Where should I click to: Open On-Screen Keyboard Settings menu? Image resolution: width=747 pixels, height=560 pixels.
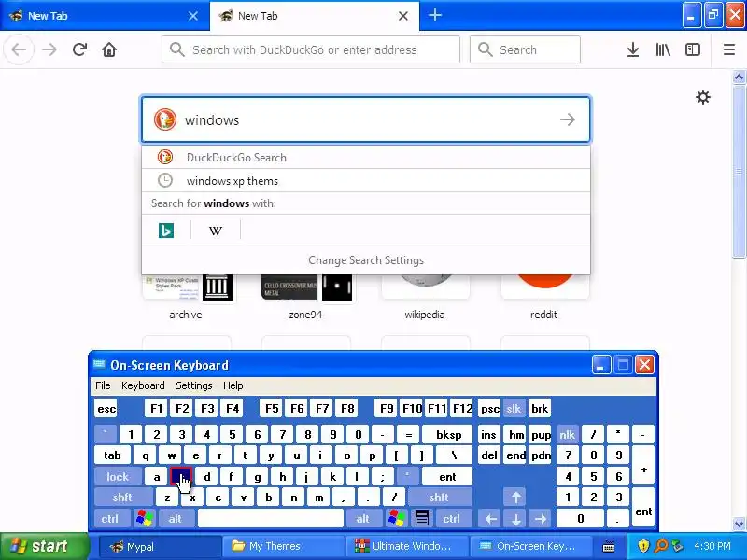[194, 385]
